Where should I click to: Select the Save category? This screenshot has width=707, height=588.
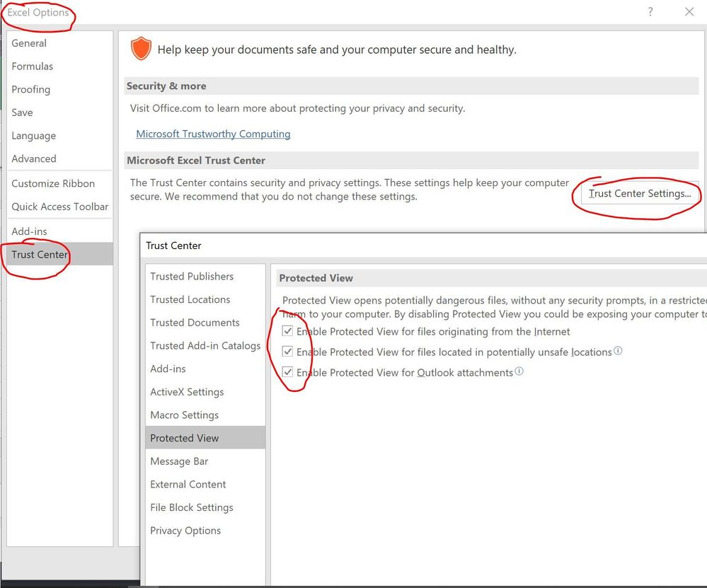pyautogui.click(x=60, y=113)
